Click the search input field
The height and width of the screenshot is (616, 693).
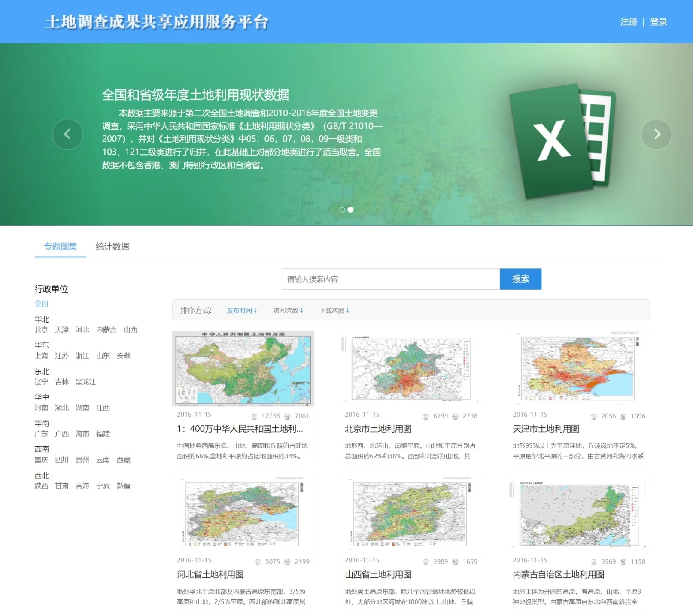tap(391, 279)
